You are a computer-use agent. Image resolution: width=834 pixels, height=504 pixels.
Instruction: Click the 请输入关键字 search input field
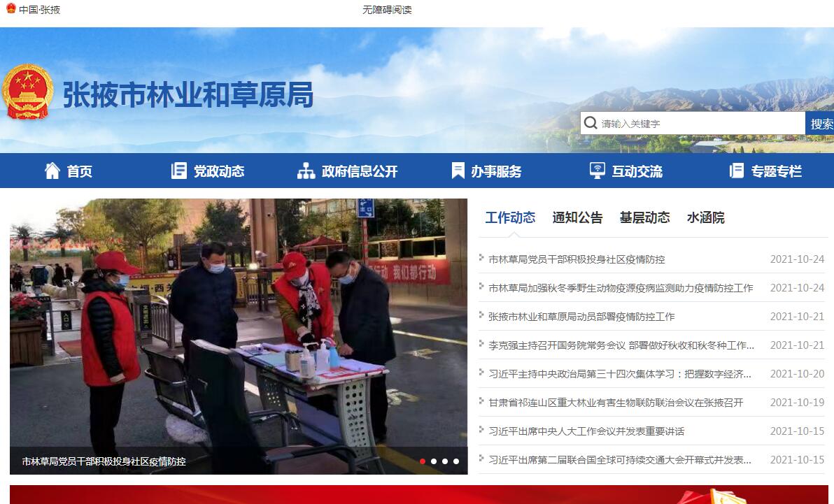(700, 123)
